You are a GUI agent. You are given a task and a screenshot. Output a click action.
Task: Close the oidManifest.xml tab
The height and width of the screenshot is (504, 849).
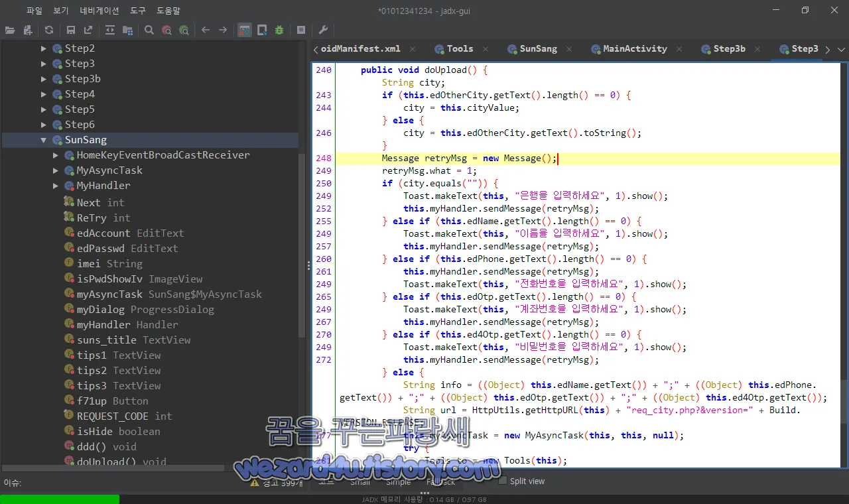pyautogui.click(x=413, y=48)
